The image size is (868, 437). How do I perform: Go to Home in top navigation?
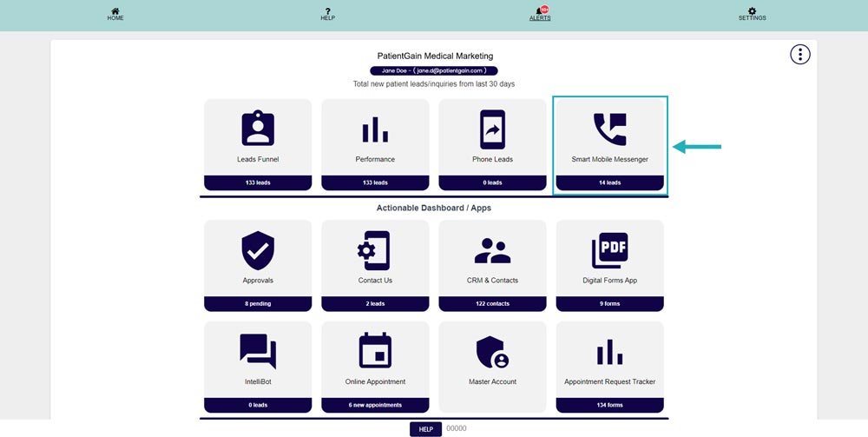tap(115, 14)
